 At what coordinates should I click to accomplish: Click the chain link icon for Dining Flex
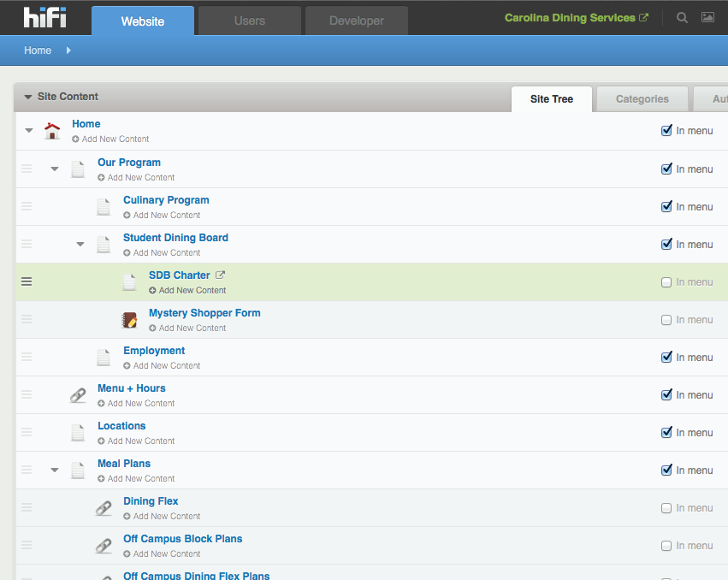104,508
